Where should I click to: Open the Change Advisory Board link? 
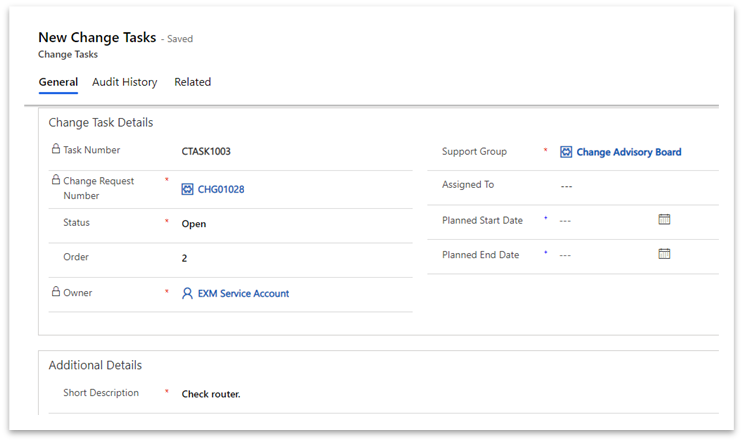pos(629,152)
